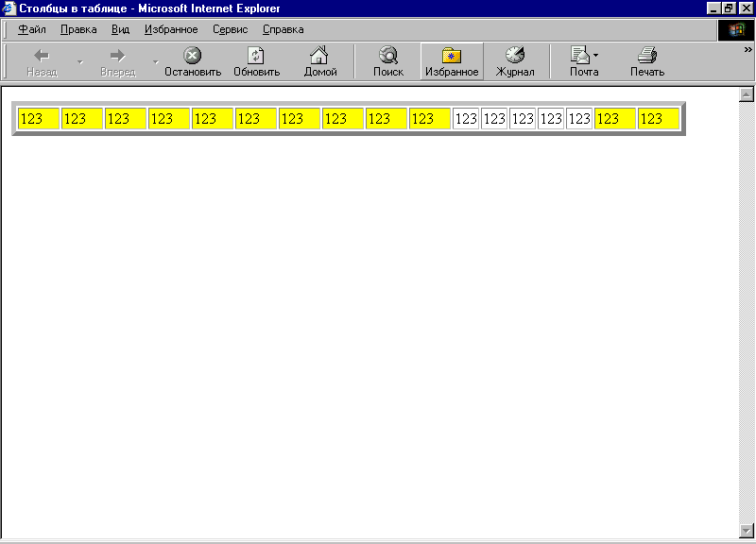Click the scrollbar down arrow

click(747, 531)
